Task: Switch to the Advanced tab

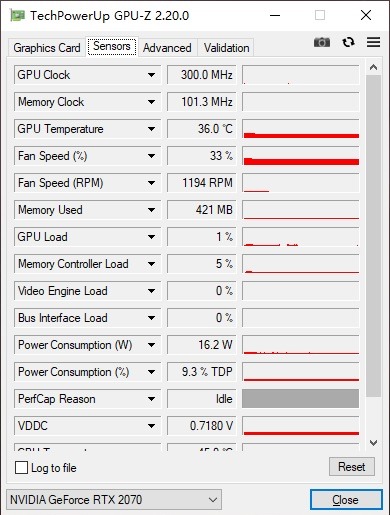Action: [167, 48]
